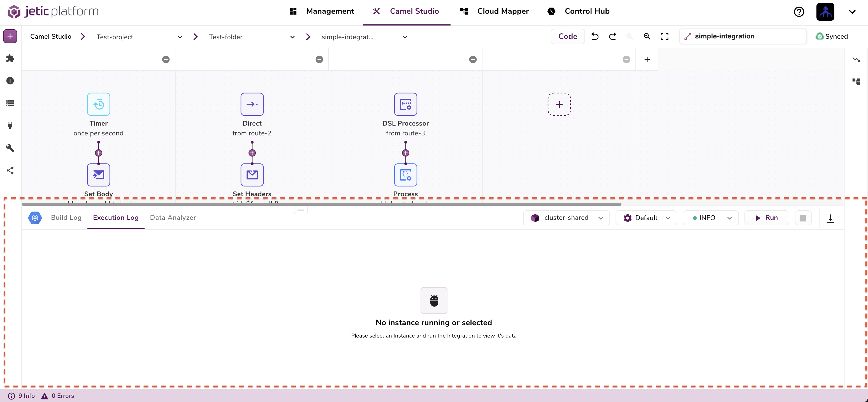Viewport: 868px width, 402px height.
Task: Open the info sidebar icon
Action: click(10, 81)
